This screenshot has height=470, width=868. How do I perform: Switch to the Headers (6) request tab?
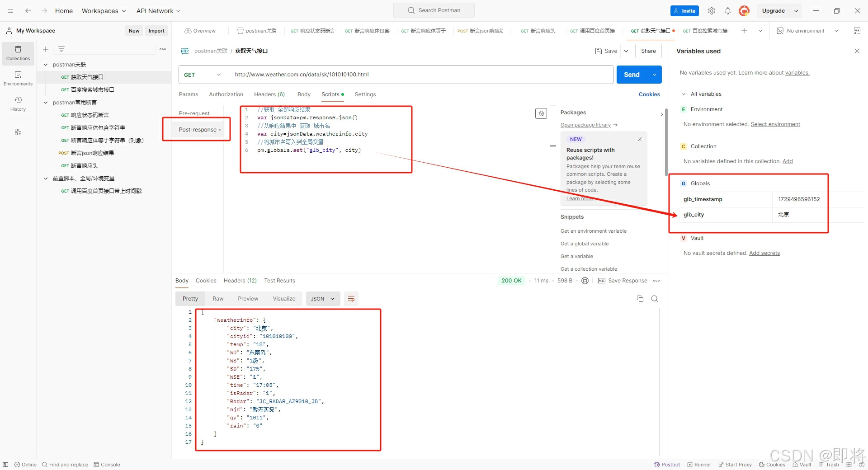coord(269,94)
